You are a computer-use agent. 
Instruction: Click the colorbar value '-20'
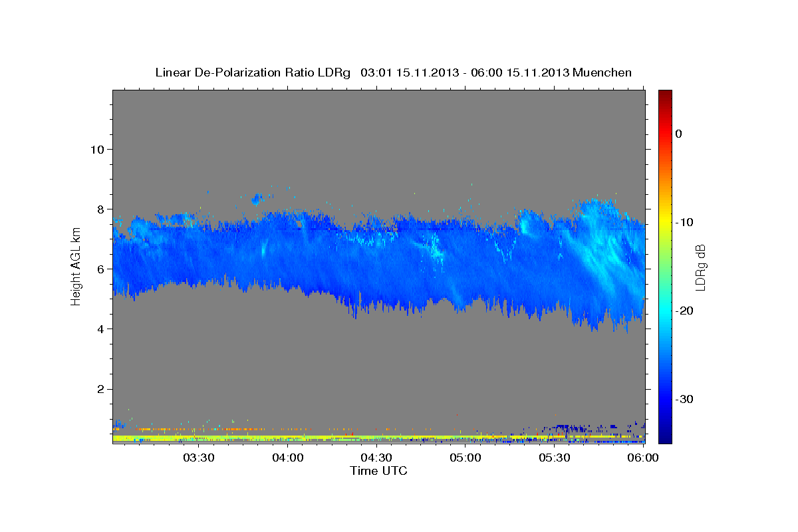tap(685, 311)
